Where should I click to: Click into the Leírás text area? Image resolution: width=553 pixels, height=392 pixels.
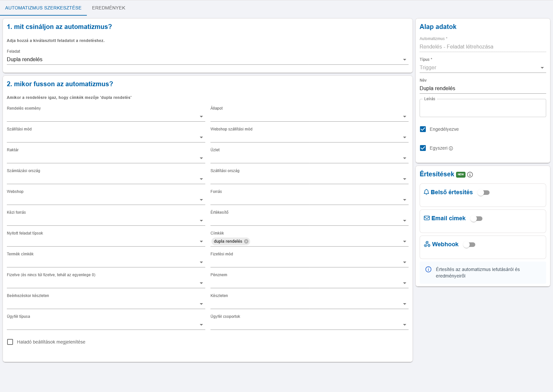click(483, 108)
